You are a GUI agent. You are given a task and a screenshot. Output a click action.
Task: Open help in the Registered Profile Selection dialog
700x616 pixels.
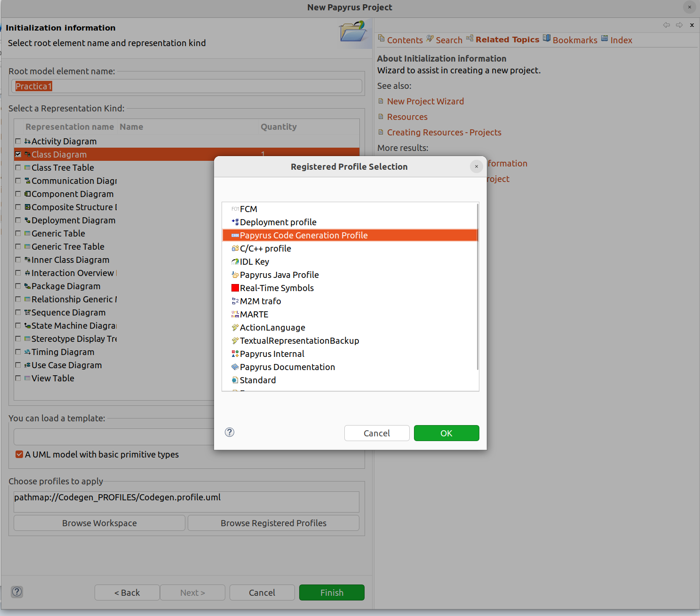230,432
